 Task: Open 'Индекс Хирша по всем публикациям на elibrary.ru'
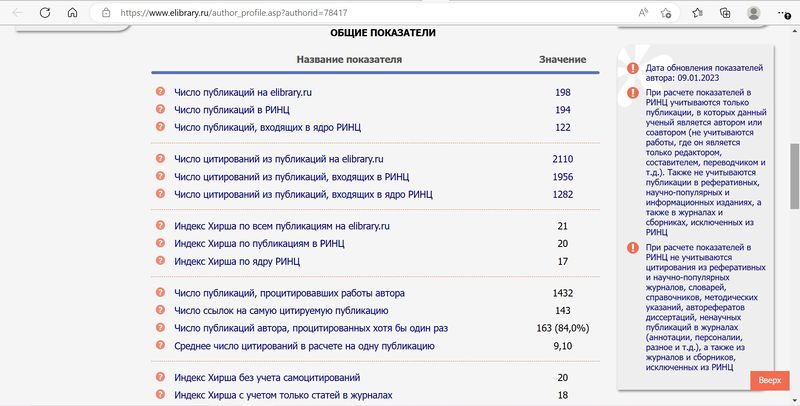click(x=282, y=226)
